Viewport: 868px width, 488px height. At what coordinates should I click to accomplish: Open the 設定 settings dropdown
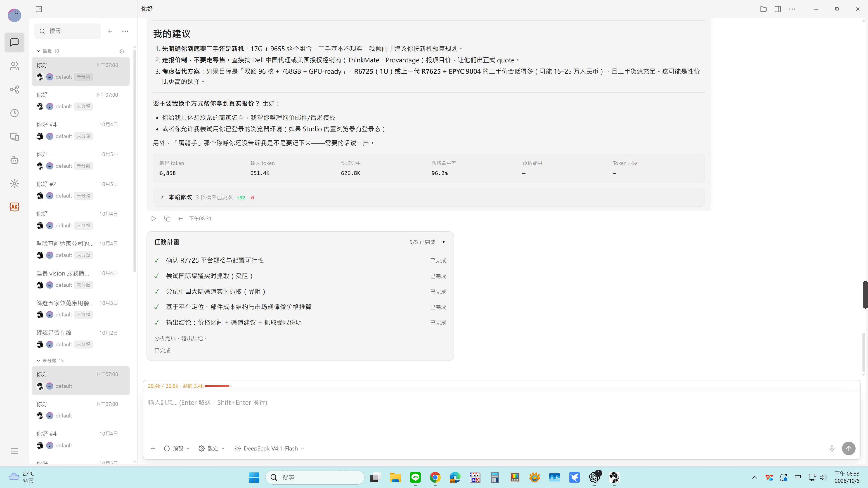(212, 449)
